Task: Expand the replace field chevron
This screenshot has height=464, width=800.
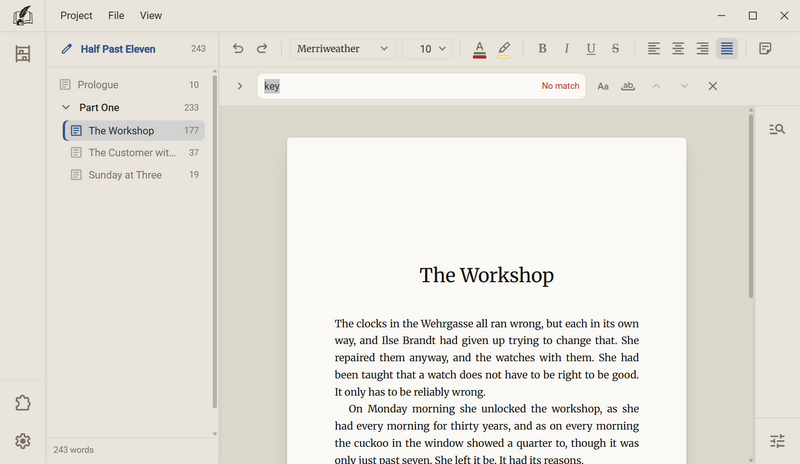Action: pos(239,86)
